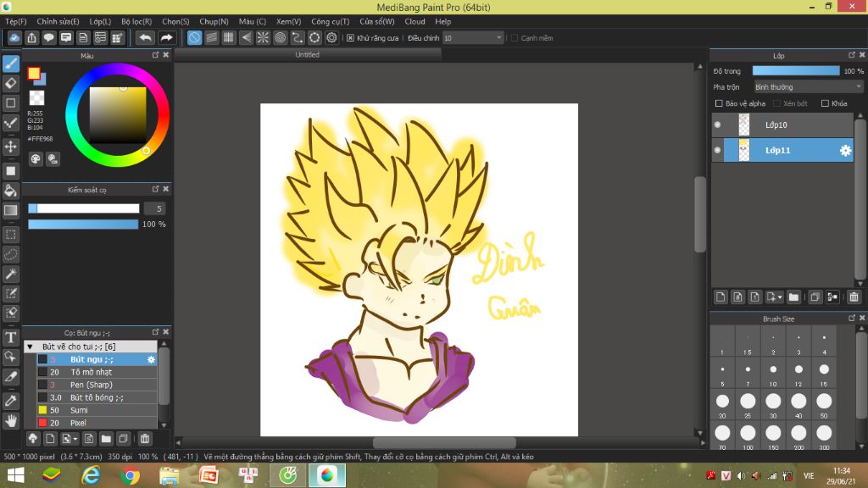Undock the Kiểm soát cọ panel
Screen dimensions: 868x488
pyautogui.click(x=156, y=189)
